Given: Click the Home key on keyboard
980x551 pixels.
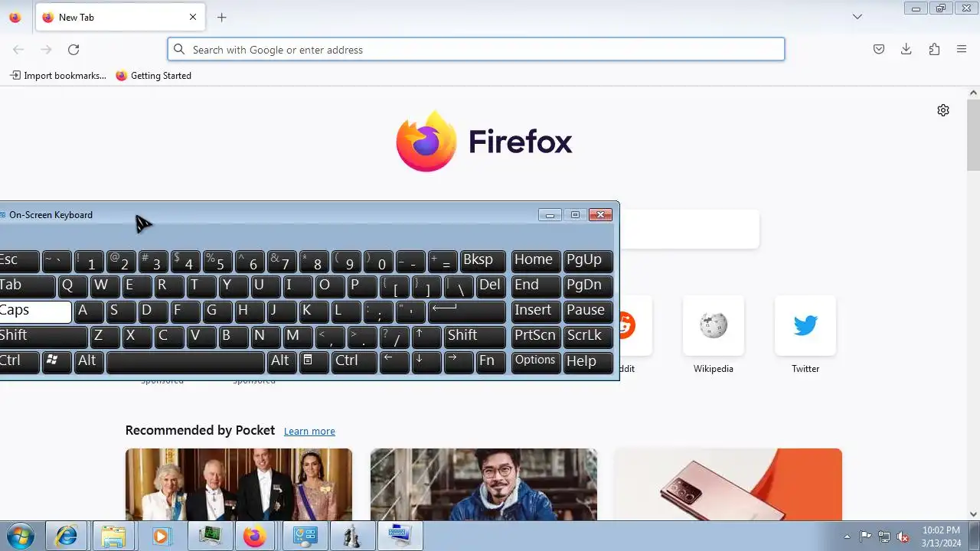Looking at the screenshot, I should point(535,260).
